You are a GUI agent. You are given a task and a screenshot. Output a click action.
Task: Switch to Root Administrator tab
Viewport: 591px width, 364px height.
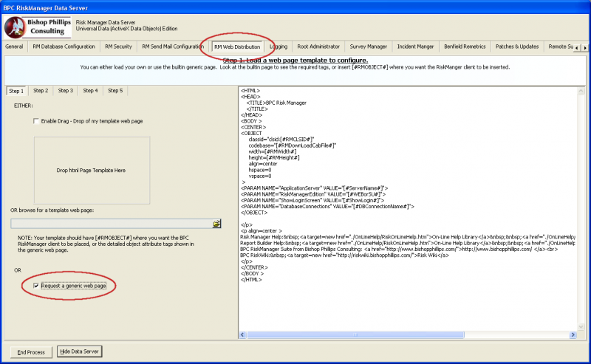coord(318,47)
